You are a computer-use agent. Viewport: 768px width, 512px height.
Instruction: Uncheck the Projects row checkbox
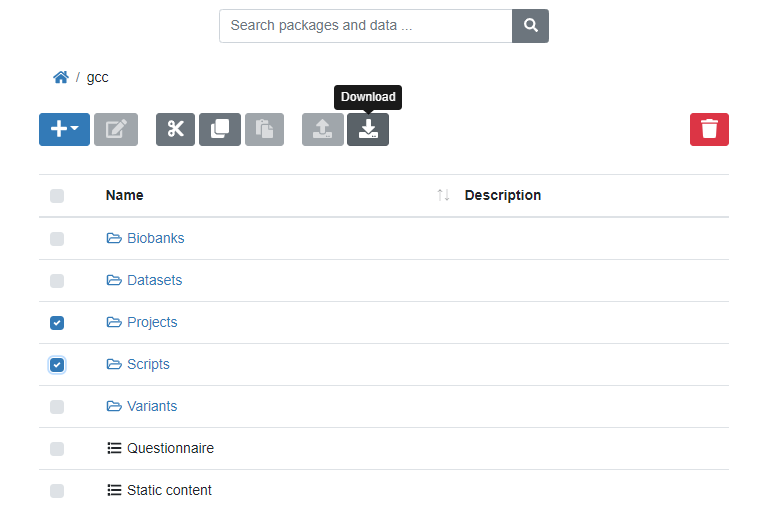(x=57, y=323)
